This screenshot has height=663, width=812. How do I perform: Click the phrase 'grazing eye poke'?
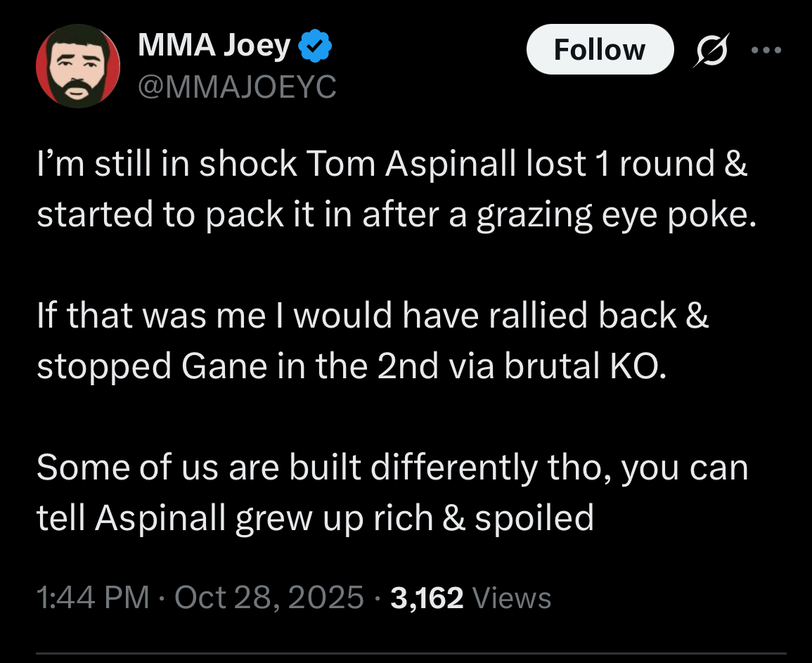(x=617, y=216)
